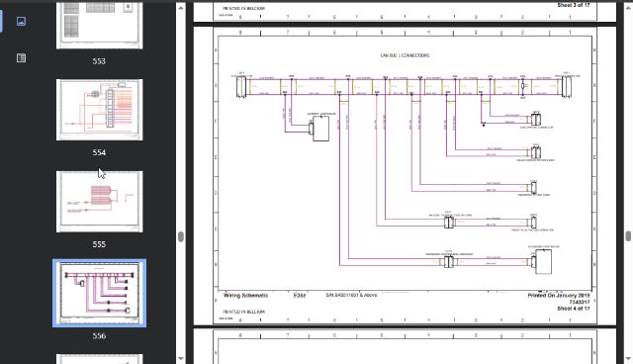The height and width of the screenshot is (364, 633).
Task: Open the thumbnails view sidebar icon
Action: 21,21
